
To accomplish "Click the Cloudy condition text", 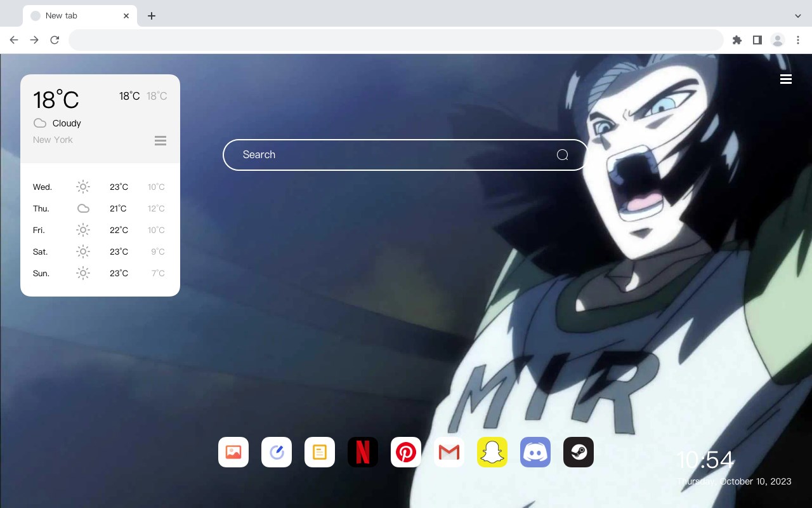I will (67, 123).
